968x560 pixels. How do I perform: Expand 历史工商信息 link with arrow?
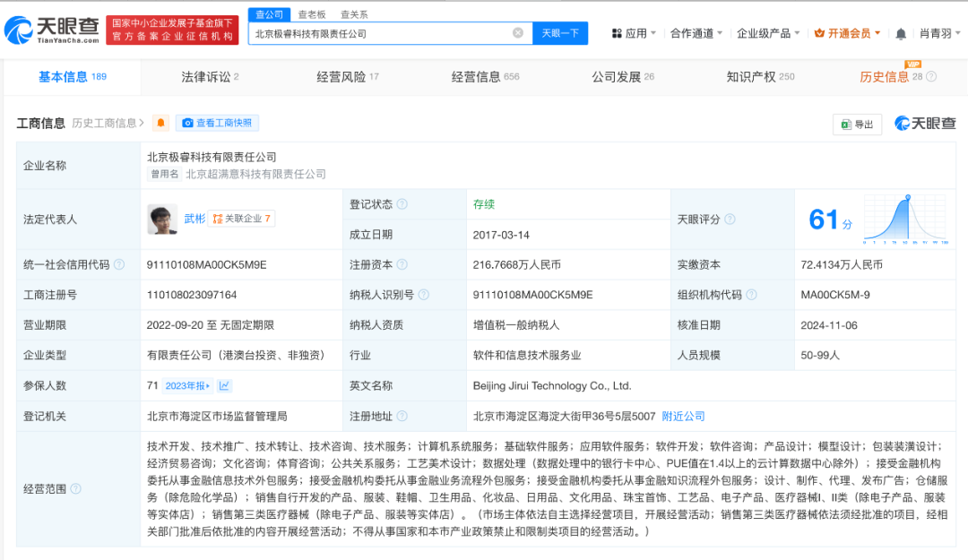[x=108, y=123]
